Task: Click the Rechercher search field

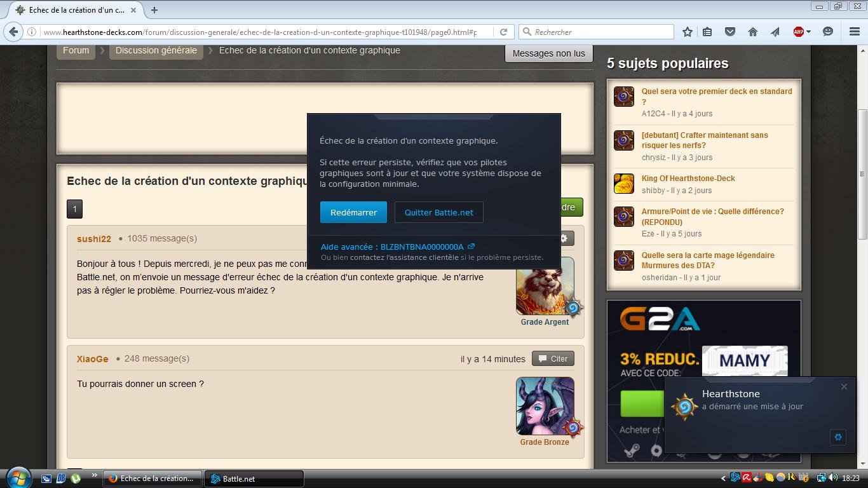Action: [596, 32]
